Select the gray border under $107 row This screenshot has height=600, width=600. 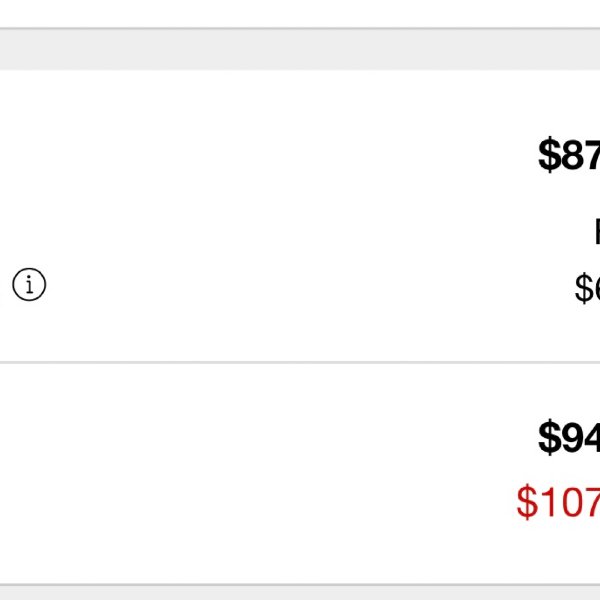(300, 585)
